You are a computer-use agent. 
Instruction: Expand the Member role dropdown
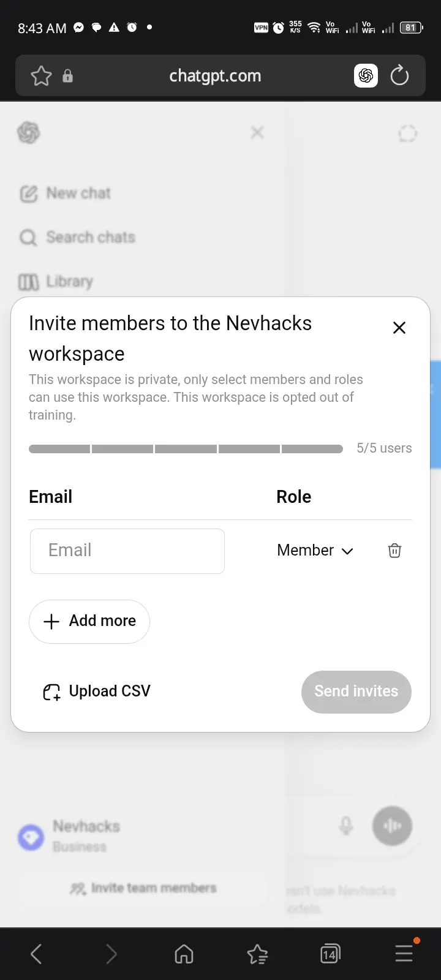[315, 551]
